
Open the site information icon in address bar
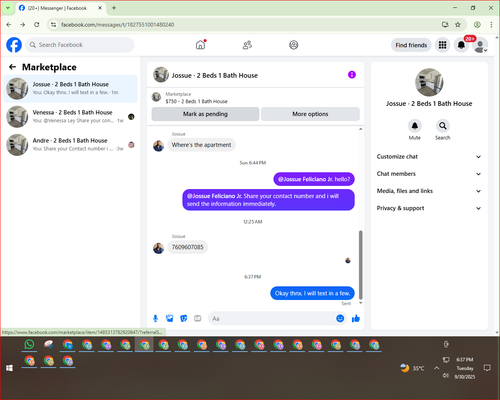(x=53, y=25)
